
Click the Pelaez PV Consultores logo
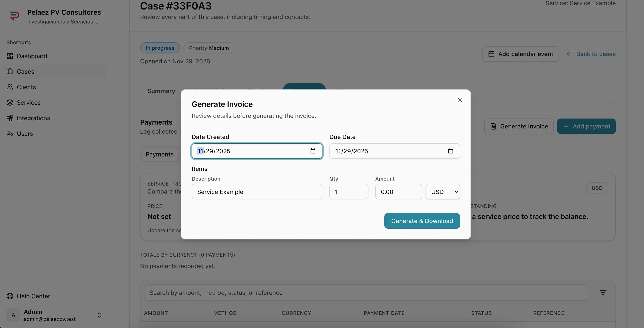[14, 16]
